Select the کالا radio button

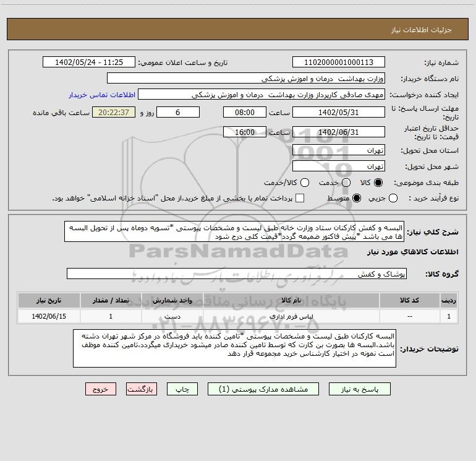pos(378,183)
